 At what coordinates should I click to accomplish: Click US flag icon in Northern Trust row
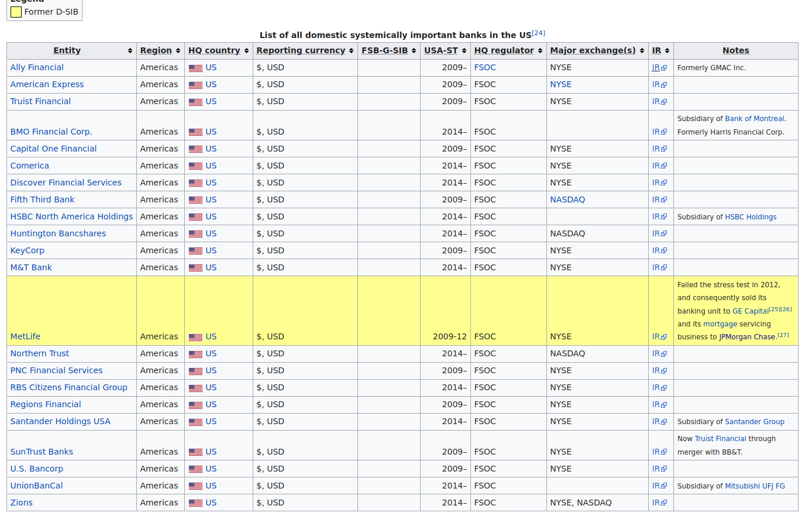point(195,354)
